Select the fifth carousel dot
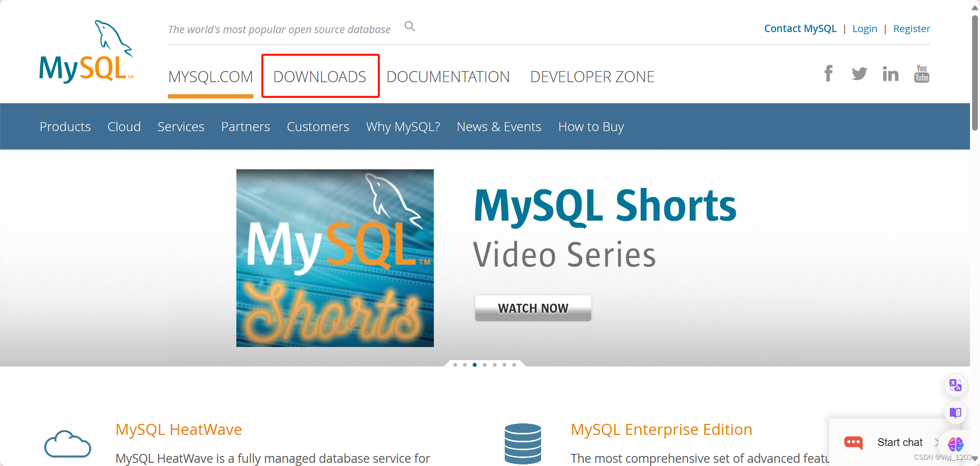The height and width of the screenshot is (466, 980). 494,365
